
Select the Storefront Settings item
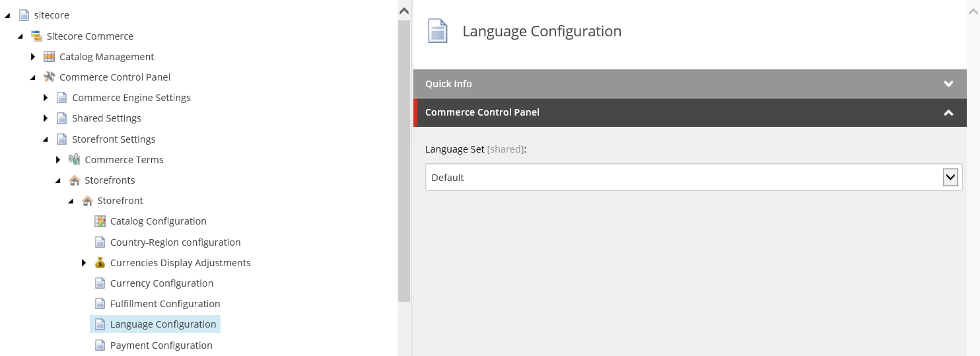tap(114, 139)
